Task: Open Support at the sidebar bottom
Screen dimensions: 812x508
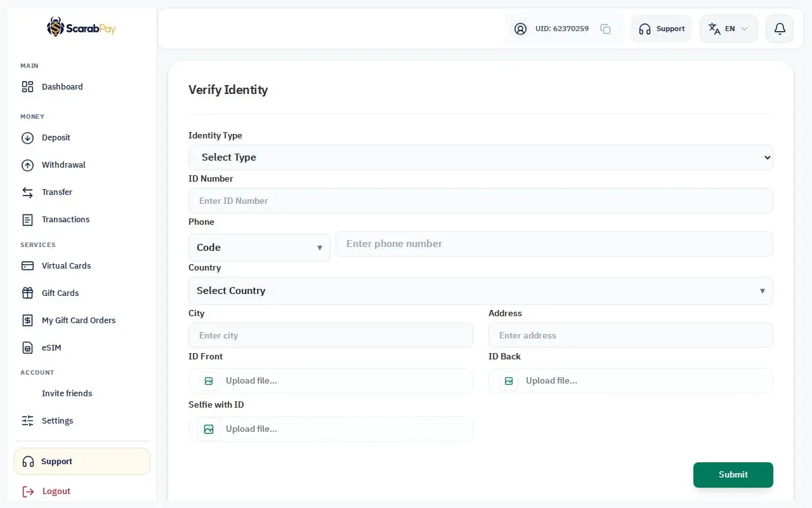Action: [x=82, y=462]
